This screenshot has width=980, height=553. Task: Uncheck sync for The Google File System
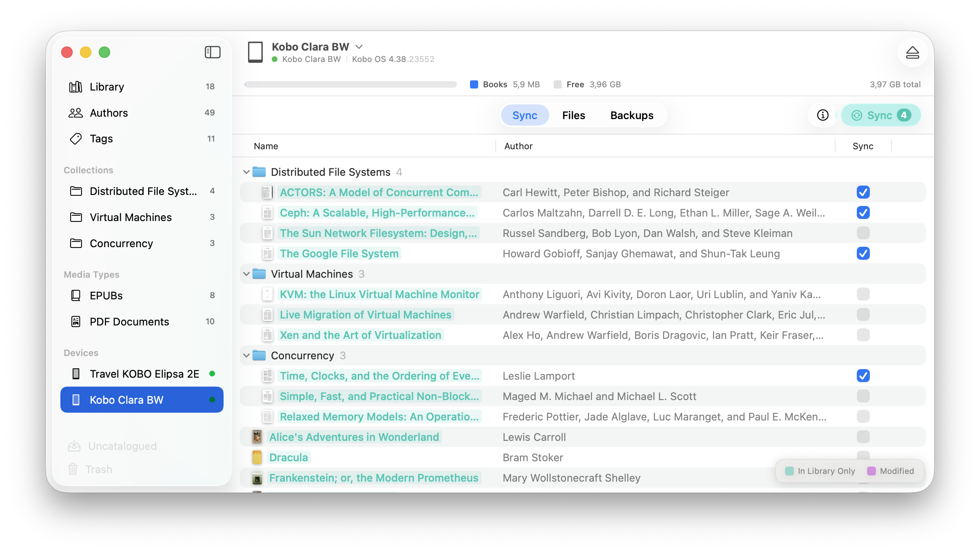tap(863, 253)
